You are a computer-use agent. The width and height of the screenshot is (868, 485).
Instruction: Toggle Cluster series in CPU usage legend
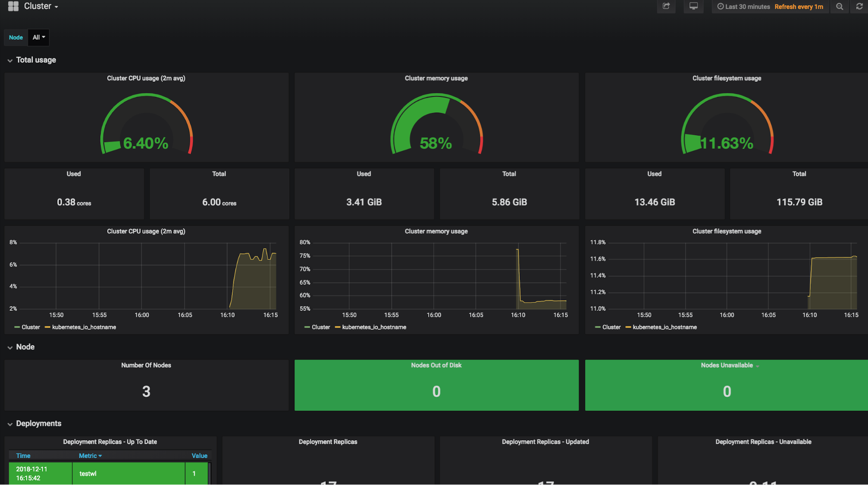(30, 327)
